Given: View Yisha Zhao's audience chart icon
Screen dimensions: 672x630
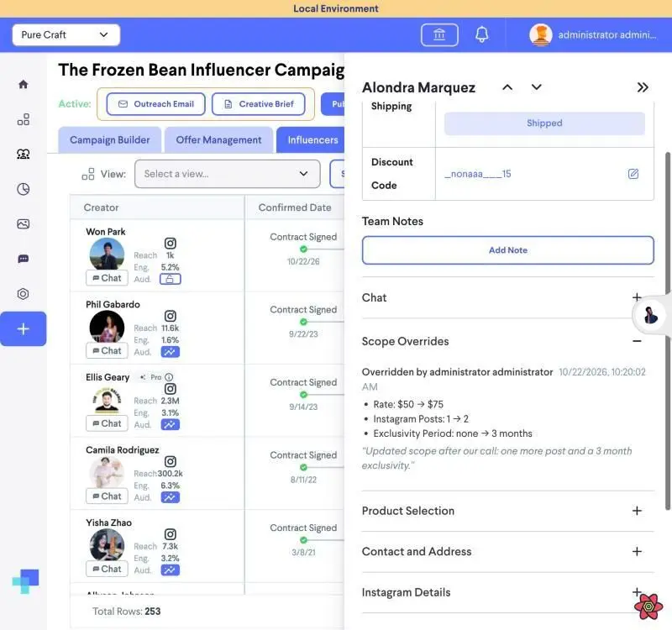Looking at the screenshot, I should click(x=171, y=570).
